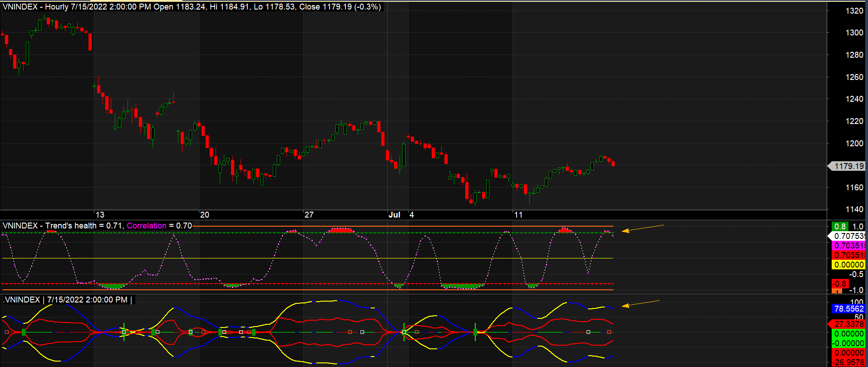
Task: Select the Jul month label on time axis
Action: 395,215
